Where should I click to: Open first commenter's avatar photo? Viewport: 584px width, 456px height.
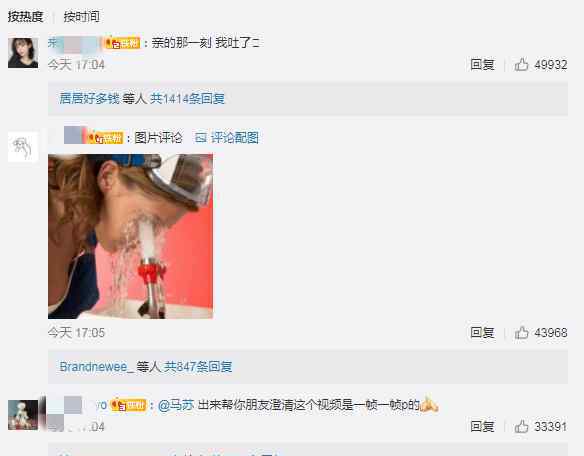tap(23, 53)
